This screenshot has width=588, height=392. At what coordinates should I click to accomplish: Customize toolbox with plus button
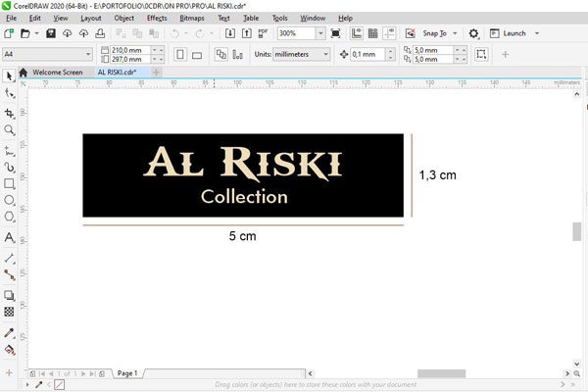pos(9,372)
